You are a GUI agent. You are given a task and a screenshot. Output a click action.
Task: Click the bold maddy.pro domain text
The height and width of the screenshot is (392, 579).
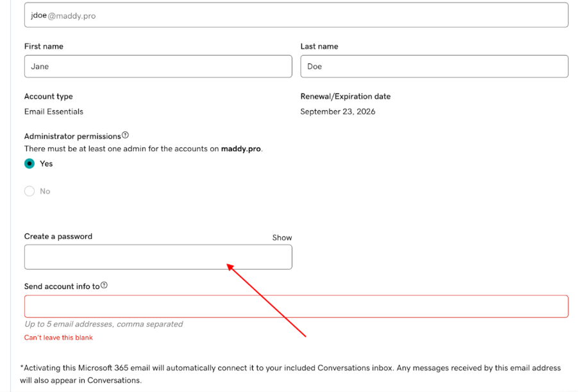point(241,149)
